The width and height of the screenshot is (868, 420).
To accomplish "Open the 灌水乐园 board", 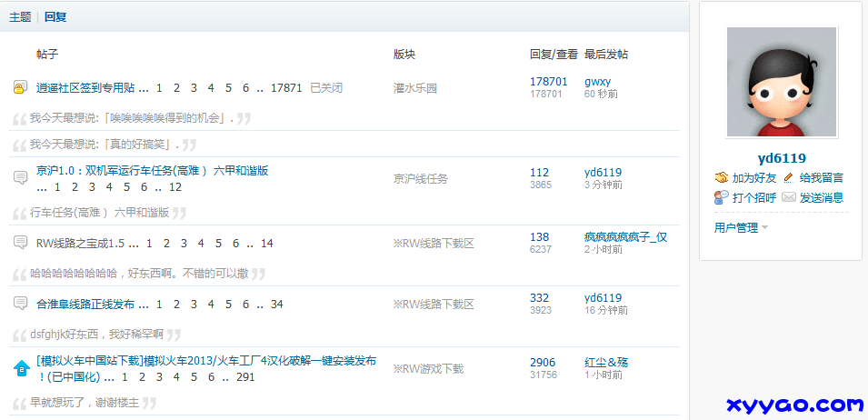I will [415, 88].
